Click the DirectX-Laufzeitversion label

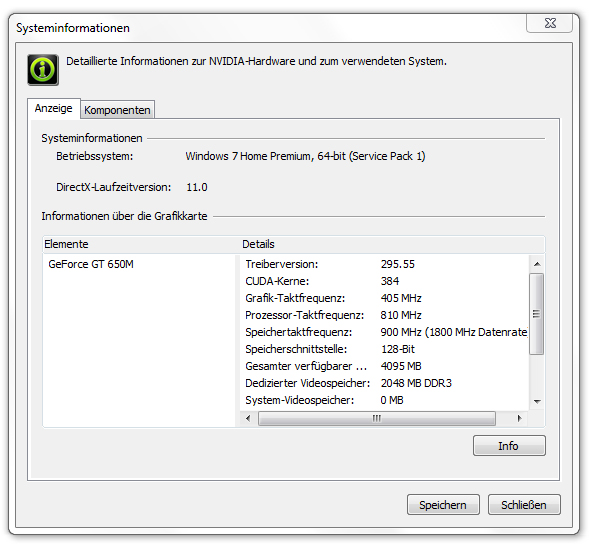113,187
